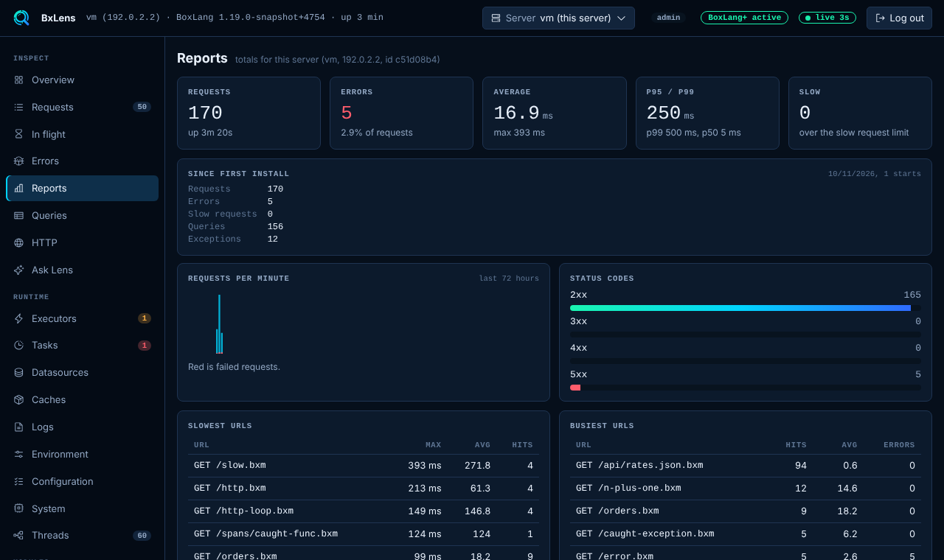Click the Configuration checklist icon
Image resolution: width=944 pixels, height=560 pixels.
click(x=18, y=481)
